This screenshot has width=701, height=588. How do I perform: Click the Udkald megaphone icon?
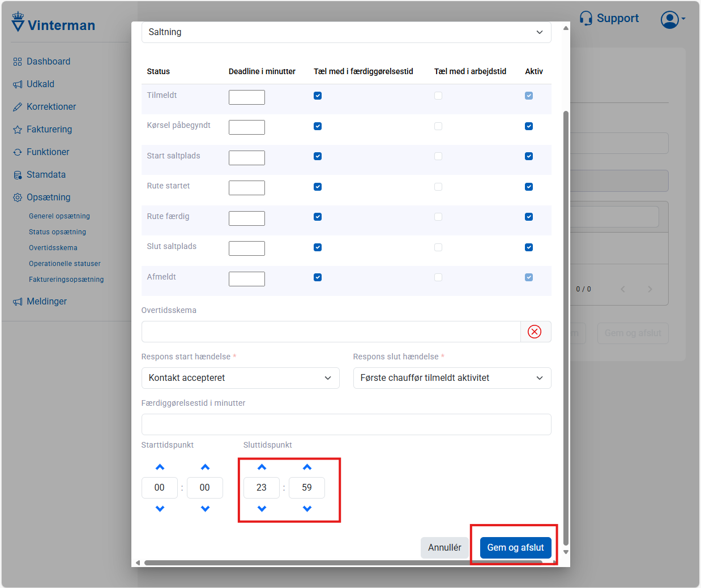(x=18, y=84)
